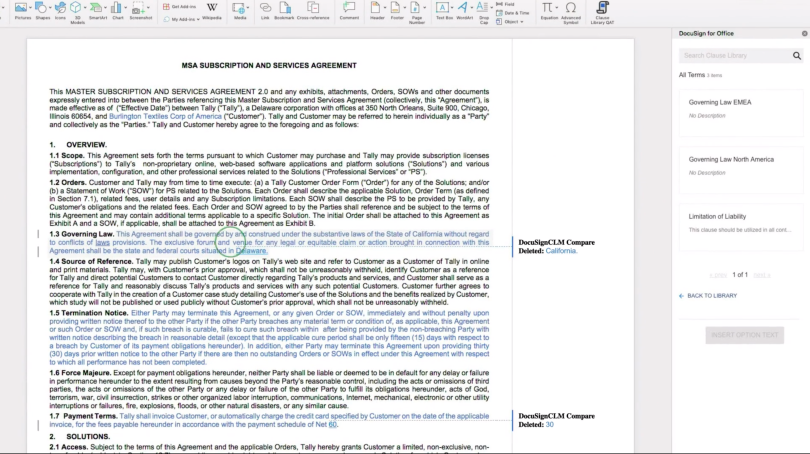Screen dimensions: 810x454
Task: Click the search magnifier in Clause Library
Action: point(795,56)
